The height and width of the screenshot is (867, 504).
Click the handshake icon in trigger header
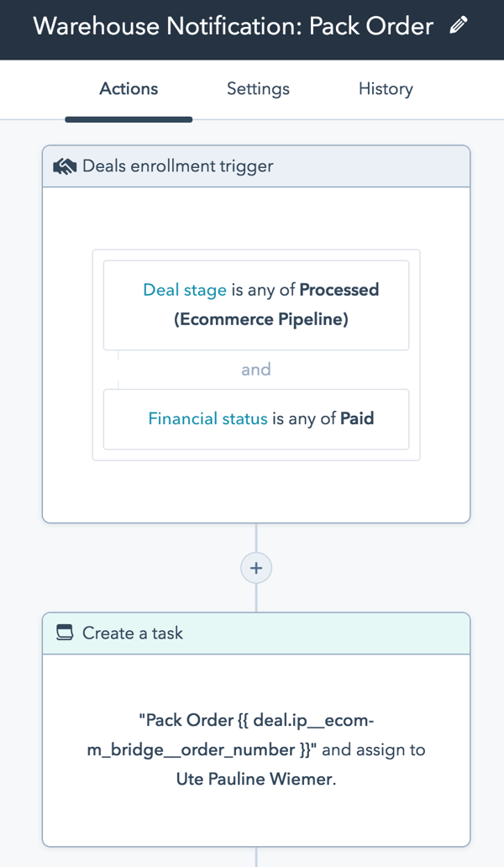pos(65,166)
